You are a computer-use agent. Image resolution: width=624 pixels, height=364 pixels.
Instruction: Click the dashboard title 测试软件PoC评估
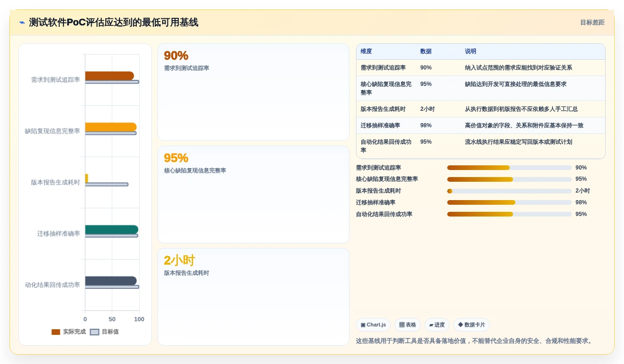(113, 23)
